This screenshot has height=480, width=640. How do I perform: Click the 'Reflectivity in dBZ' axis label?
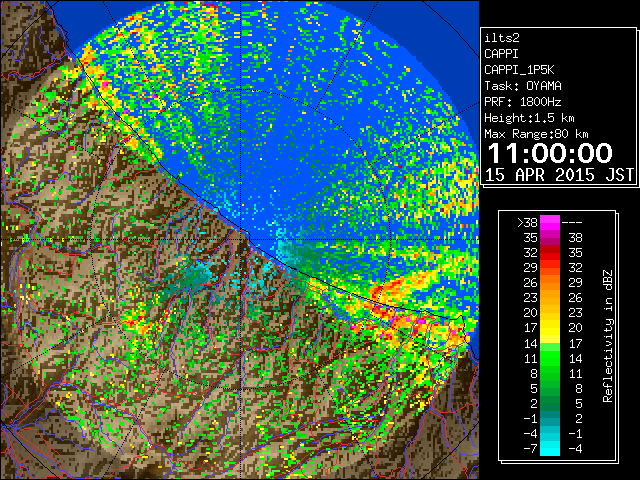[608, 336]
